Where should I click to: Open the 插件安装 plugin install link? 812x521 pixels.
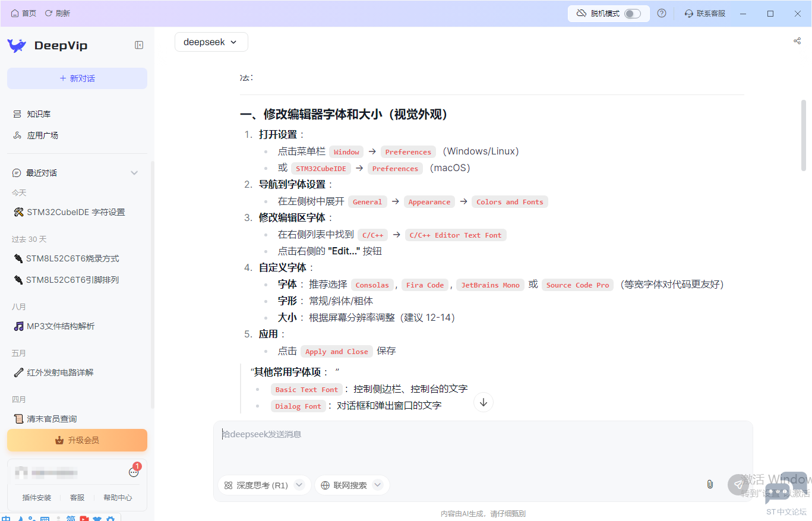37,498
